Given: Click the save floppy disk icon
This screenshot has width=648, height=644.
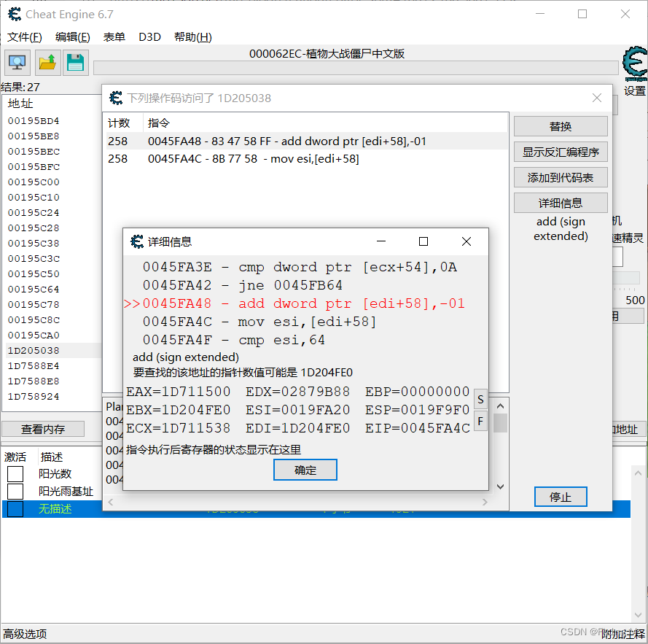Looking at the screenshot, I should pos(76,63).
